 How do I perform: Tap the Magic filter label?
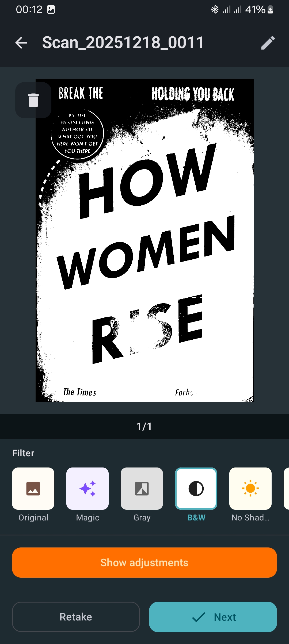(x=88, y=518)
